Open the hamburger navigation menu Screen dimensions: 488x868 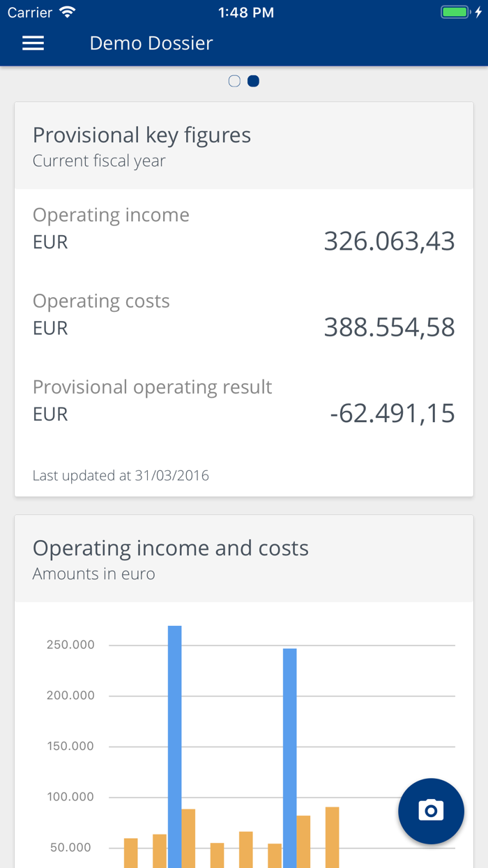point(33,43)
